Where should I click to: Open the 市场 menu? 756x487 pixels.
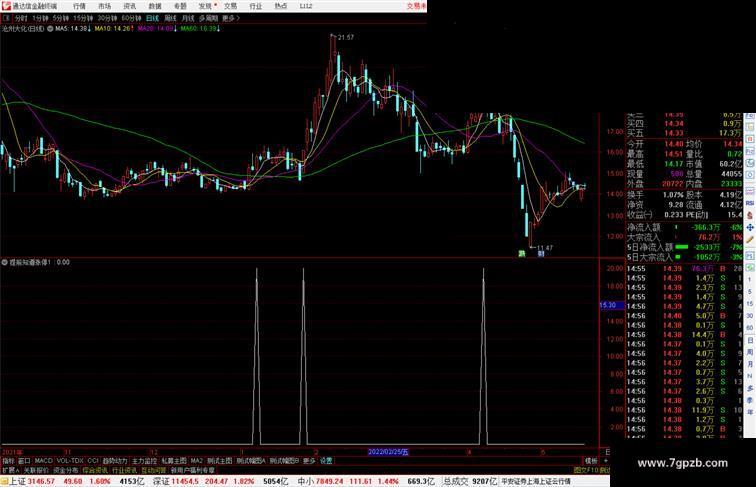coord(104,6)
